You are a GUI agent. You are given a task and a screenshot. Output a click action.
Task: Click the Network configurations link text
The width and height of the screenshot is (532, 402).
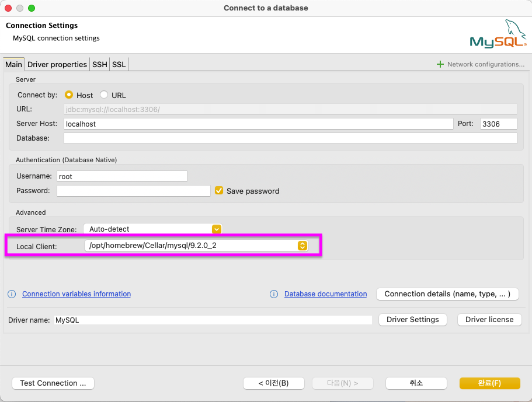coord(485,64)
